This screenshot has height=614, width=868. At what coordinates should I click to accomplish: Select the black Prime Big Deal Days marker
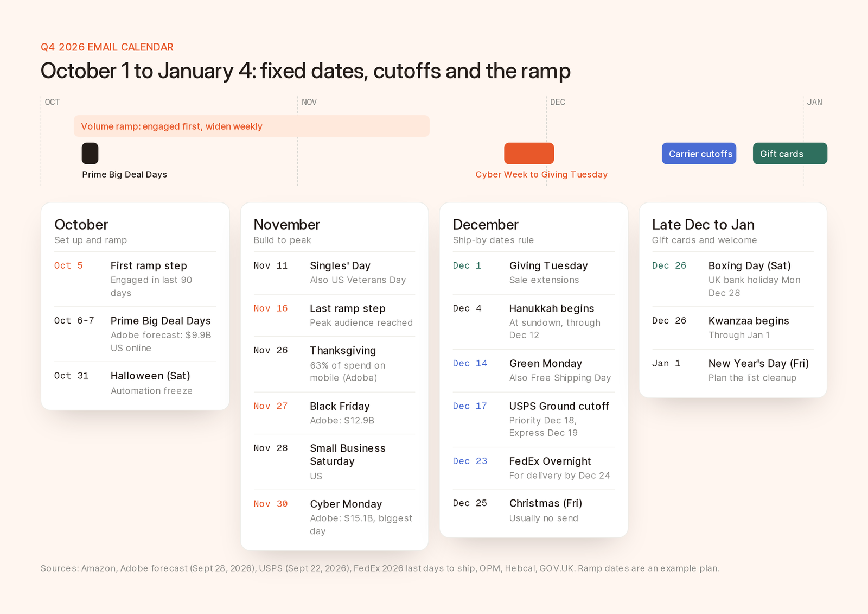coord(90,154)
